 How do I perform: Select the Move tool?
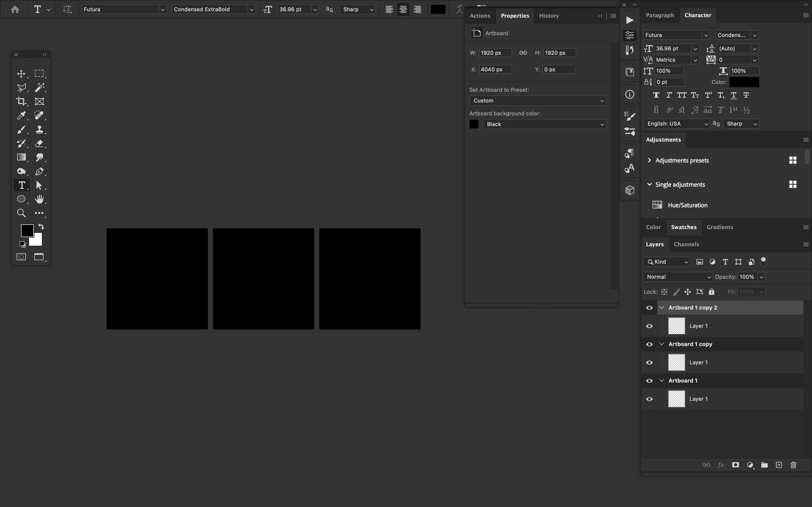(x=21, y=74)
